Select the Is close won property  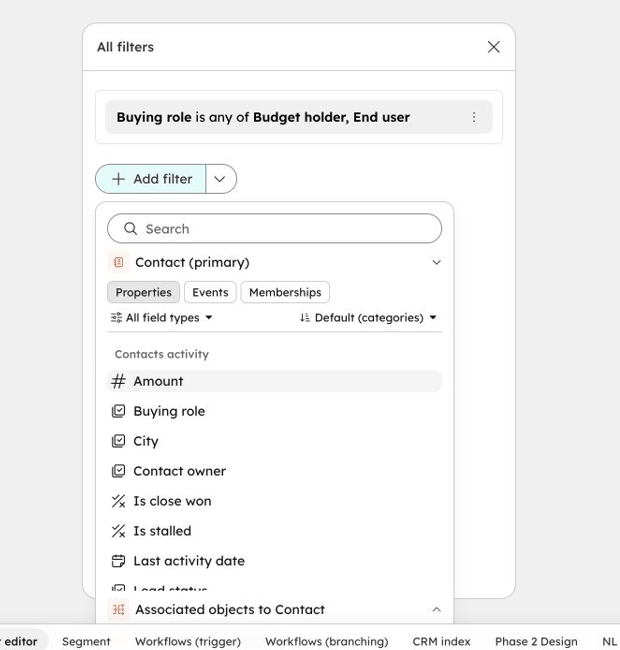click(x=274, y=501)
